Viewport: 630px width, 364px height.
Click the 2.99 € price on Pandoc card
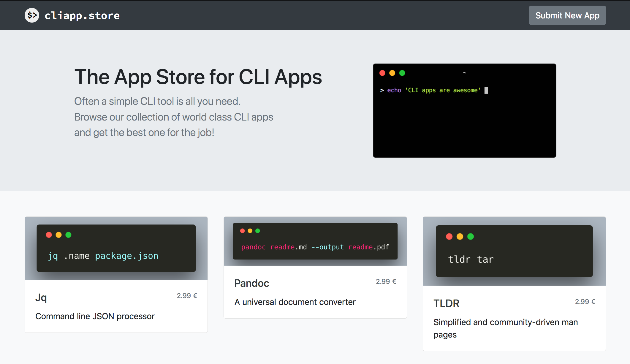386,281
